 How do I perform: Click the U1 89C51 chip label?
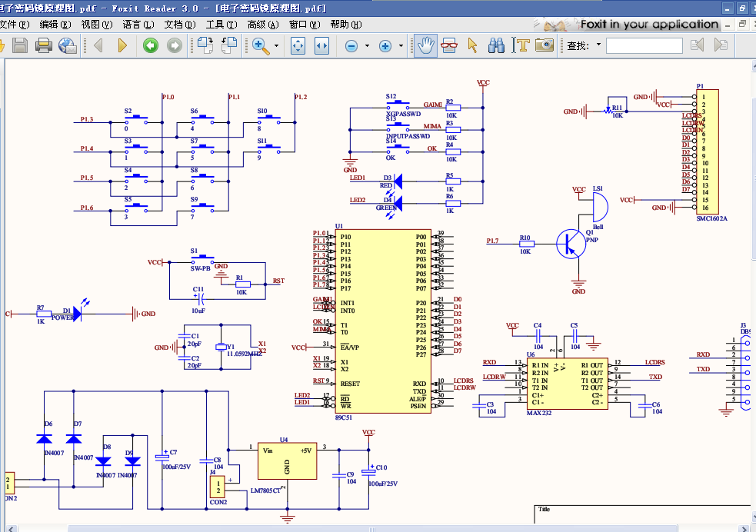344,417
